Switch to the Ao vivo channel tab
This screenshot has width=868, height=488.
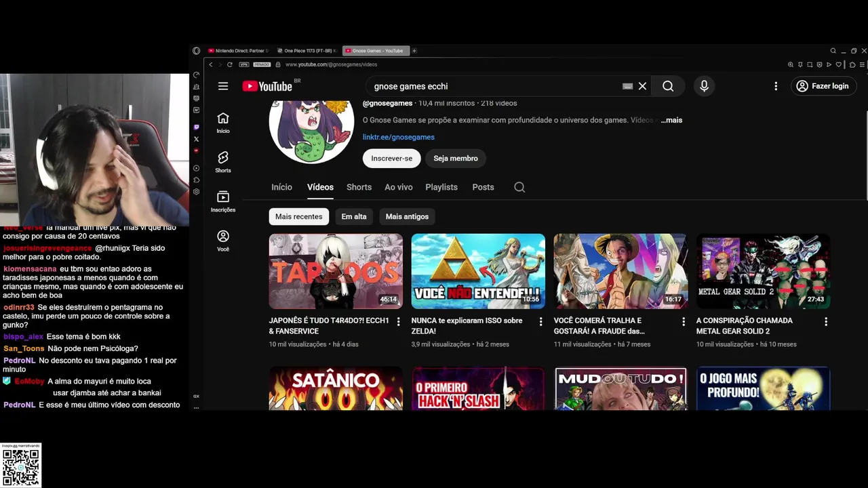[x=399, y=187]
